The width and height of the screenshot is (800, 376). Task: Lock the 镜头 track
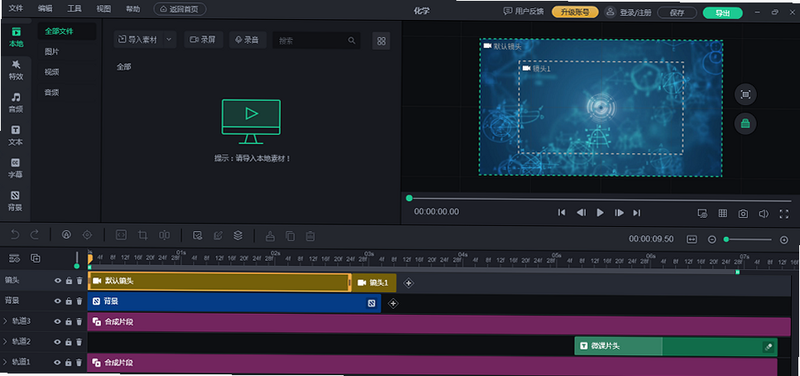(69, 281)
